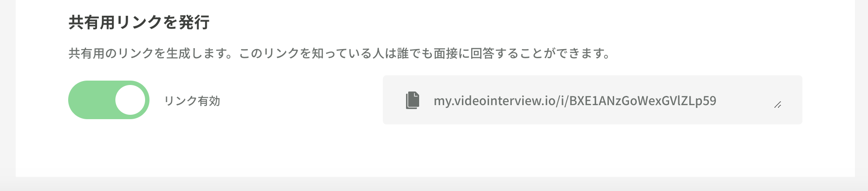Click the copy-to-clipboard pages icon
The image size is (868, 191).
pos(413,100)
